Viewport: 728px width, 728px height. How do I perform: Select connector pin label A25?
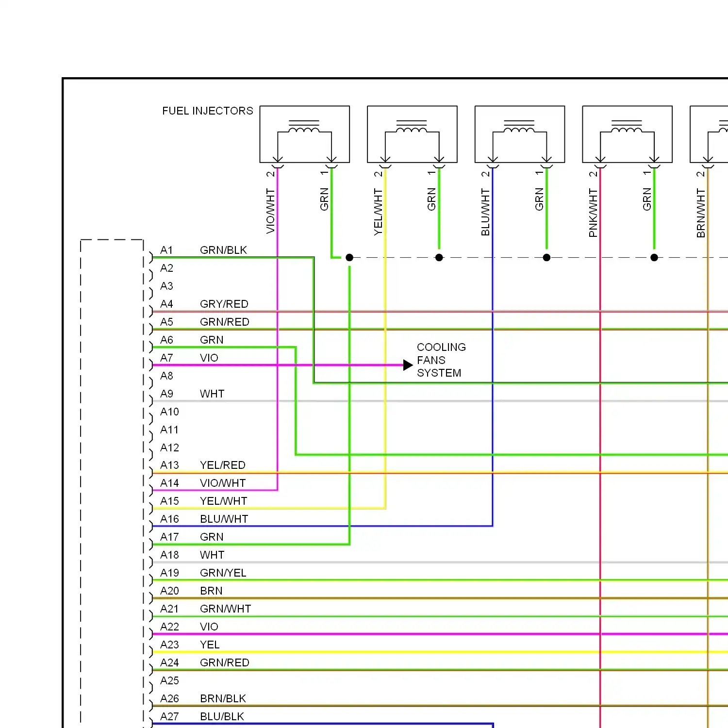(x=169, y=681)
